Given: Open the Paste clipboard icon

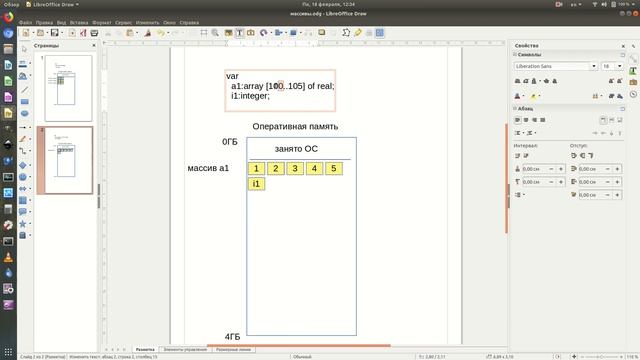Looking at the screenshot, I should [130, 33].
